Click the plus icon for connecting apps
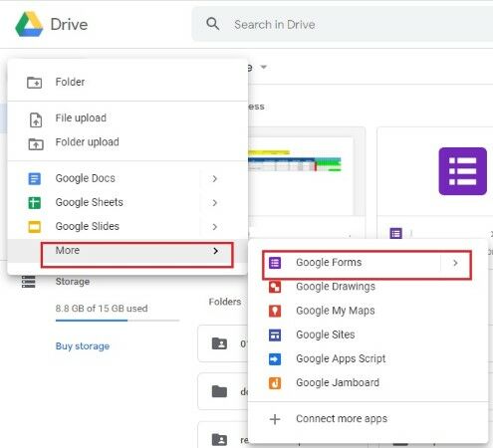 (x=275, y=419)
